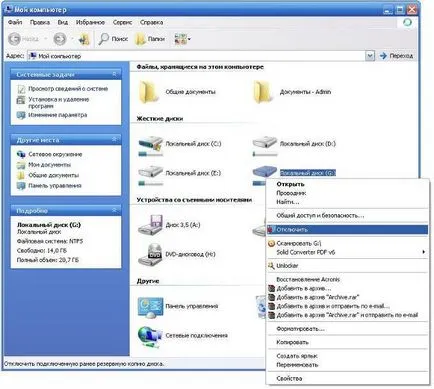This screenshot has width=434, height=389.
Task: Toggle the Folders (Папки) pane button
Action: 150,39
